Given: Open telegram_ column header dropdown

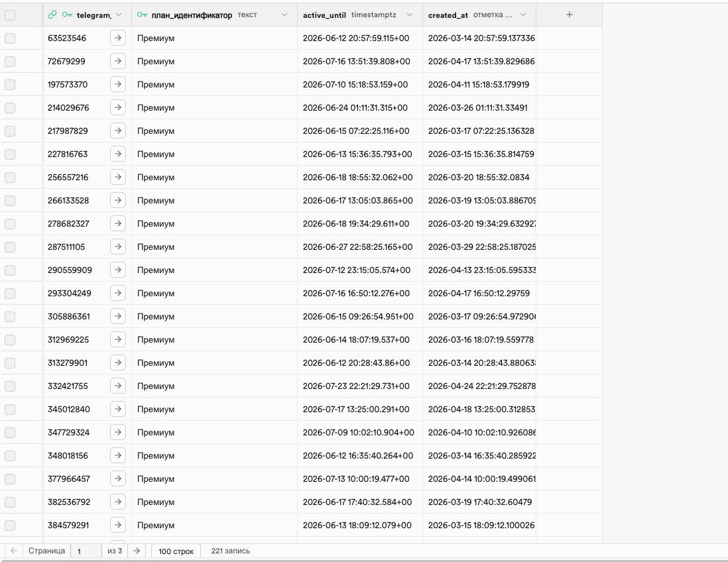Looking at the screenshot, I should pos(119,15).
